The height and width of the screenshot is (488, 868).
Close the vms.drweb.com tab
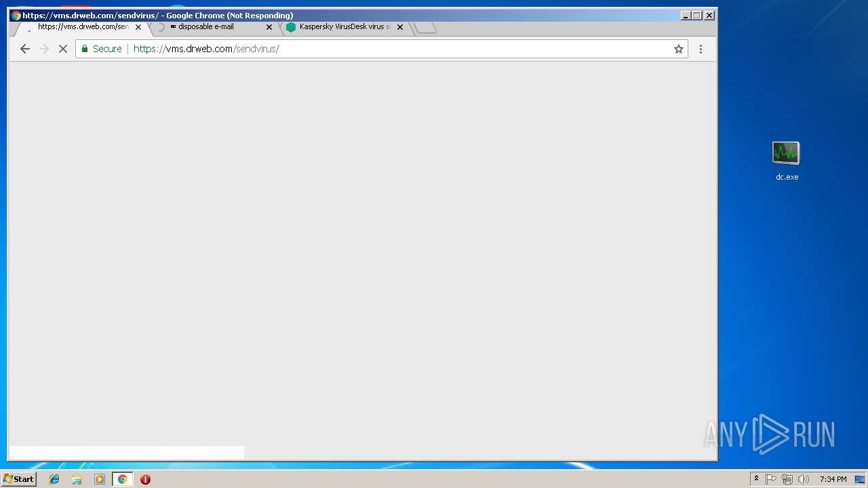[x=138, y=27]
